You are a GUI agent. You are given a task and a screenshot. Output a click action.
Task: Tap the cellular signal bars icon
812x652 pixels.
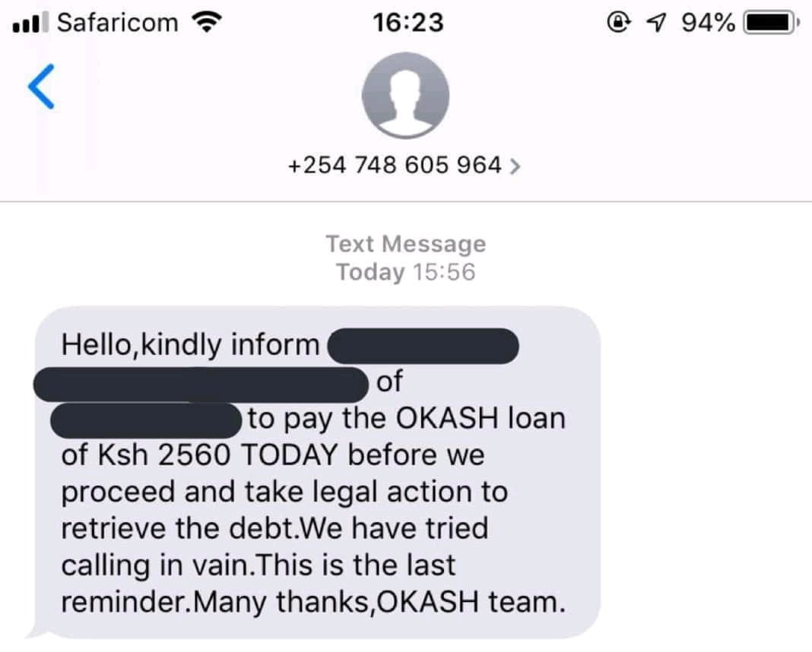[30, 22]
